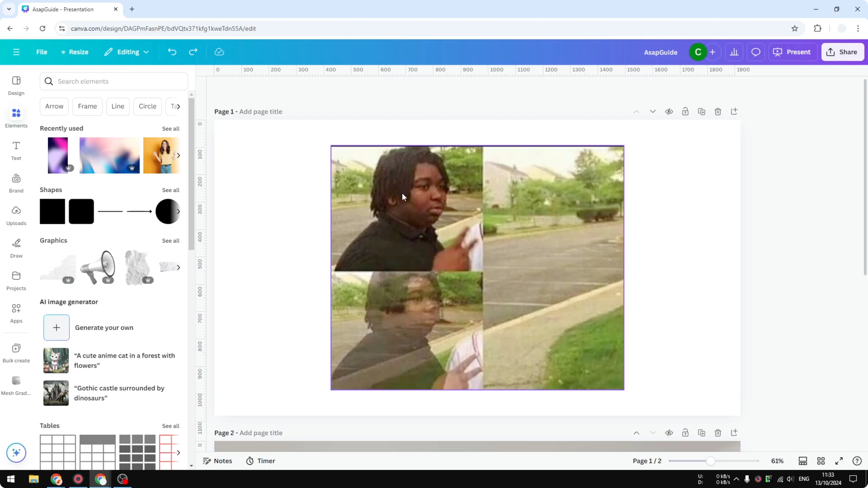Open the help question mark
Image resolution: width=868 pixels, height=488 pixels.
857,461
